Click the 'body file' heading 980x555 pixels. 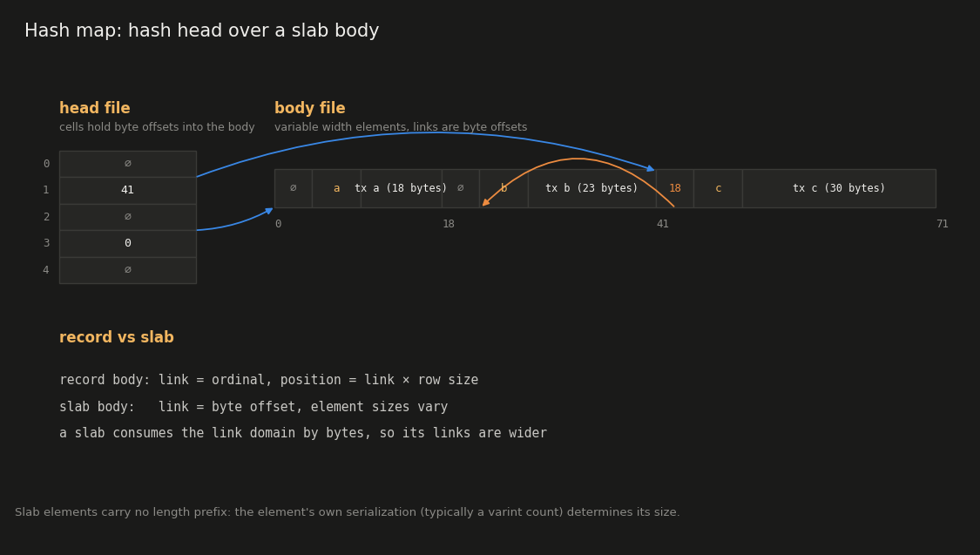coord(309,108)
